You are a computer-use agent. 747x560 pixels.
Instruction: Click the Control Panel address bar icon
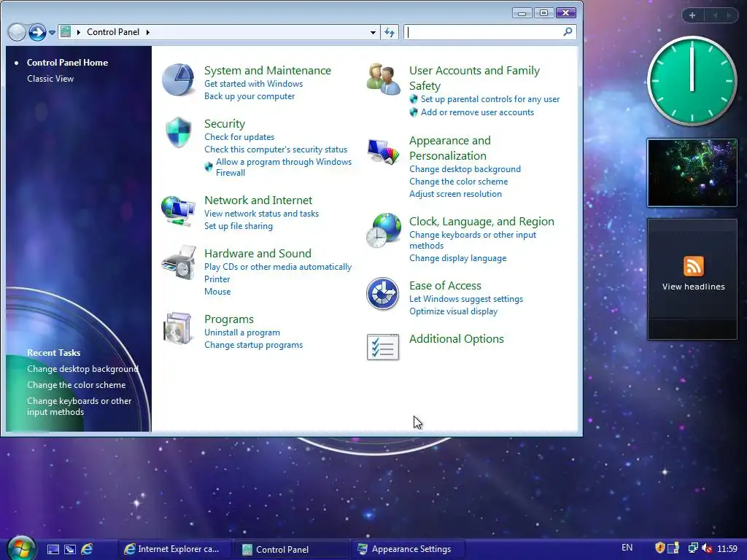pyautogui.click(x=66, y=32)
